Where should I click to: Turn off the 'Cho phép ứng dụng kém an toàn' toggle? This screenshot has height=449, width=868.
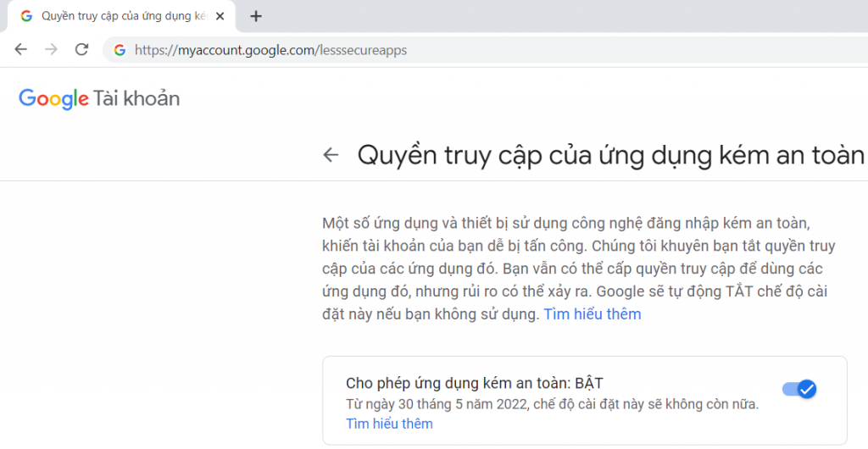point(799,390)
